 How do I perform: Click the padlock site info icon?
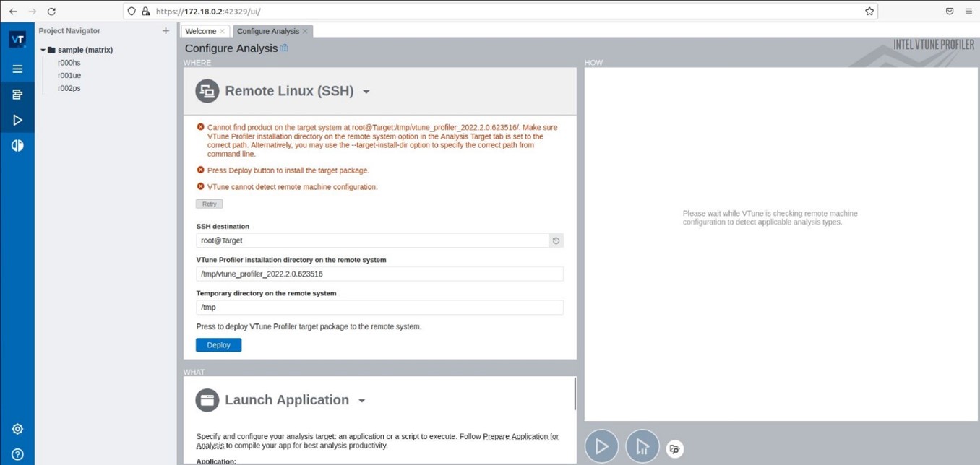coord(145,12)
